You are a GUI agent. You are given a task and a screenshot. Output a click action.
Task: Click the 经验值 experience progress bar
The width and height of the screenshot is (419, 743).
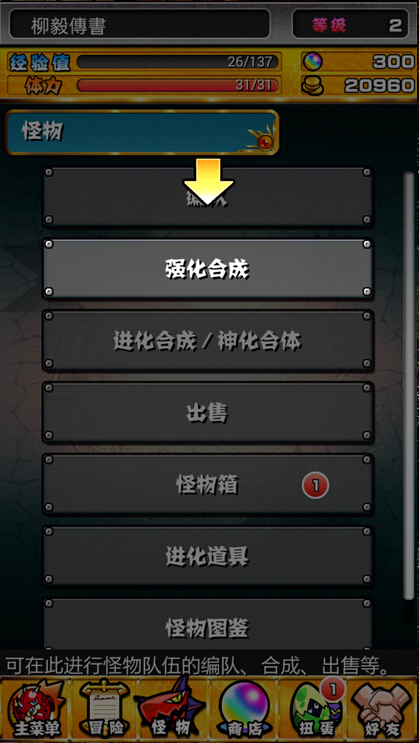pyautogui.click(x=178, y=62)
